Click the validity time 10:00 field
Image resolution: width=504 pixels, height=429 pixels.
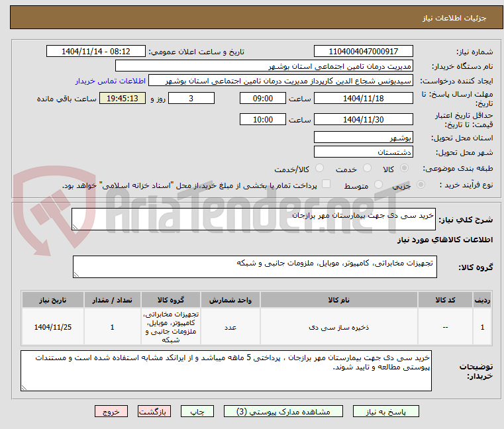(263, 120)
